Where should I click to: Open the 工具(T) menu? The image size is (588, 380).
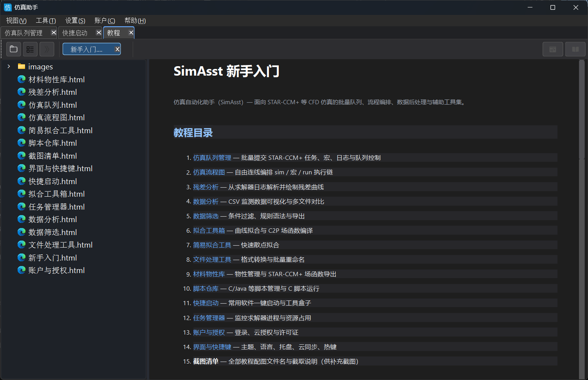[46, 20]
